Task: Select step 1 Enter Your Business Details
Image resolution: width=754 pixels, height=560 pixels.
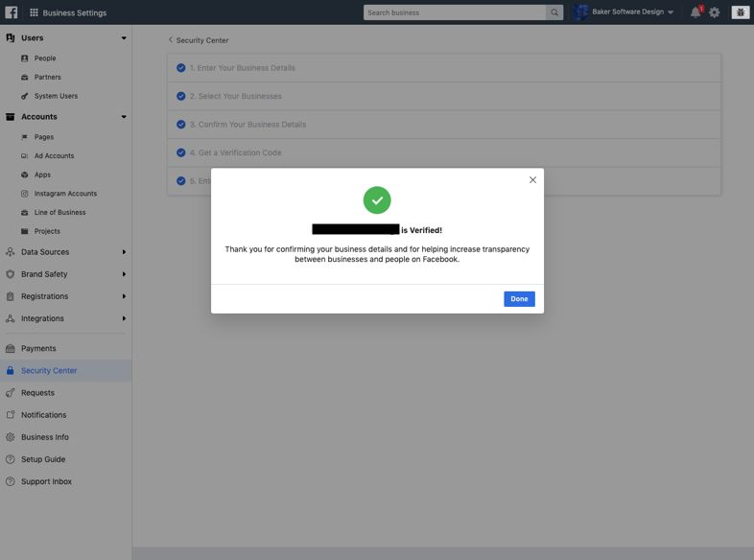Action: click(444, 68)
